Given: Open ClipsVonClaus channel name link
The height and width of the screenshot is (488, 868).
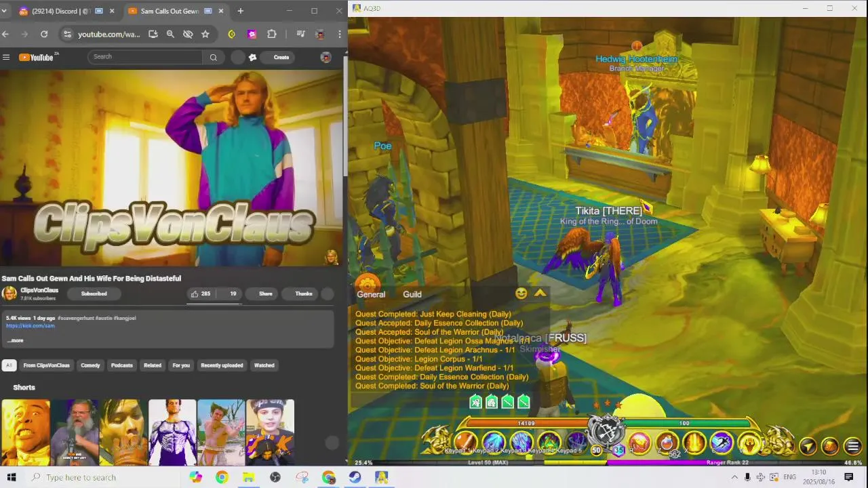Looking at the screenshot, I should click(39, 290).
